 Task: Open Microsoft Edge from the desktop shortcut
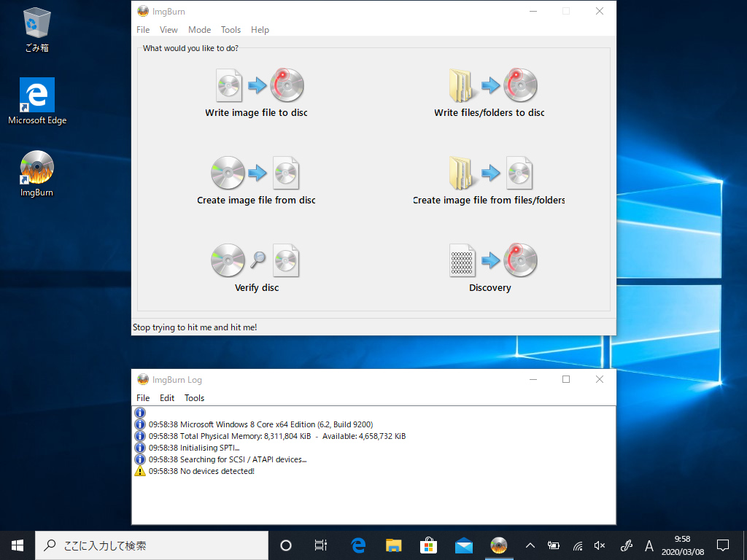click(x=36, y=95)
